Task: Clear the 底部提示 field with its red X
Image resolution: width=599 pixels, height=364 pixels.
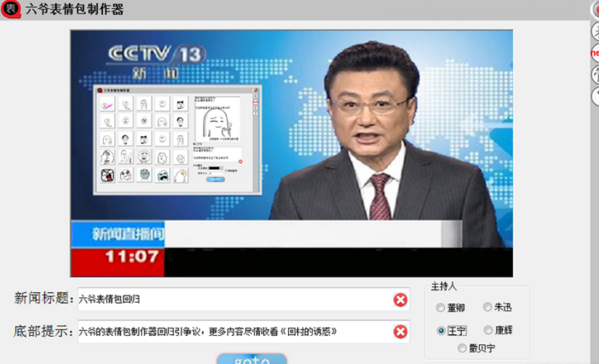Action: [400, 331]
